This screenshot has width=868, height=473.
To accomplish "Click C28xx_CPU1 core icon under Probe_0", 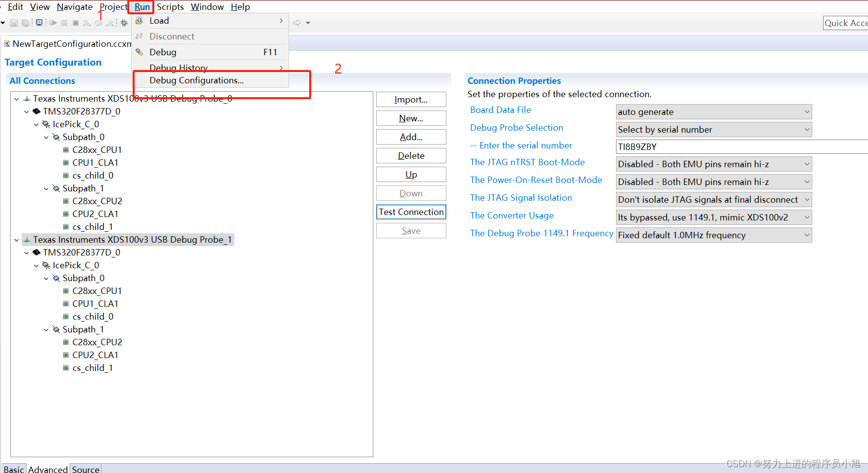I will [x=66, y=150].
